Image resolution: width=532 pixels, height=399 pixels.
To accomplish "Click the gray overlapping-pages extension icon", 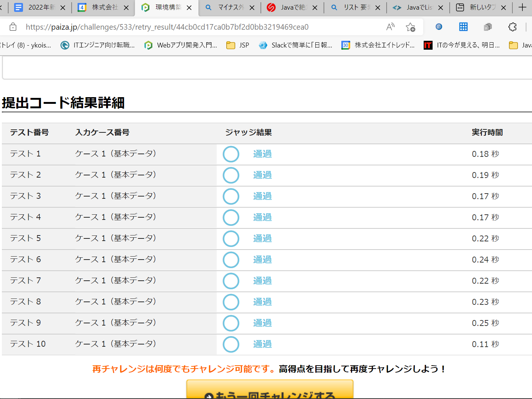I will [488, 27].
